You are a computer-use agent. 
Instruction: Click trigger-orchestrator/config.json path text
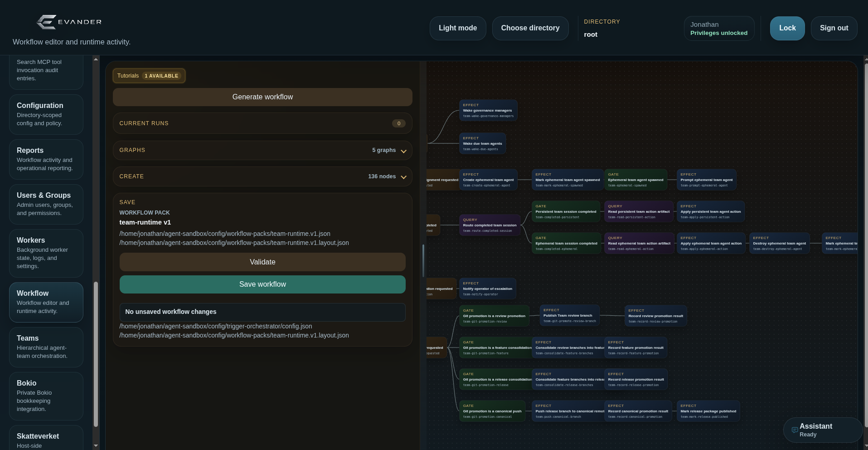tap(216, 326)
